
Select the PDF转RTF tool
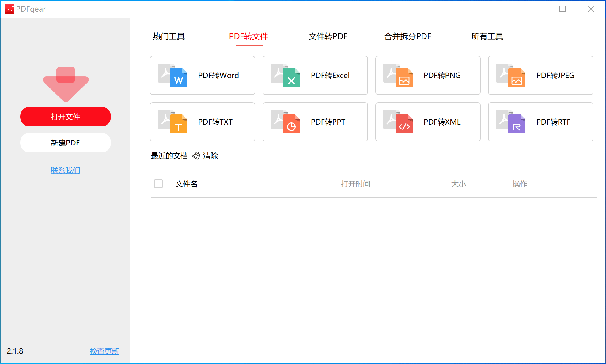click(540, 122)
